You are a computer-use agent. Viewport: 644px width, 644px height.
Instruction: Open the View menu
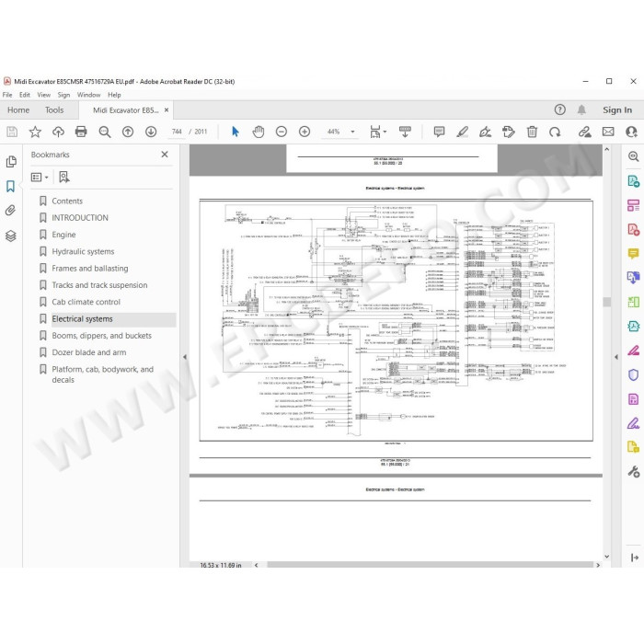pos(44,95)
